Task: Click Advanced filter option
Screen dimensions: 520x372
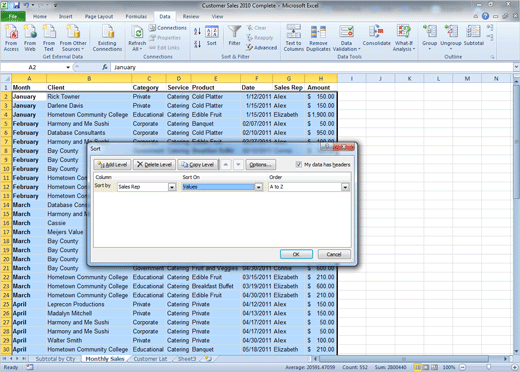Action: coord(262,48)
